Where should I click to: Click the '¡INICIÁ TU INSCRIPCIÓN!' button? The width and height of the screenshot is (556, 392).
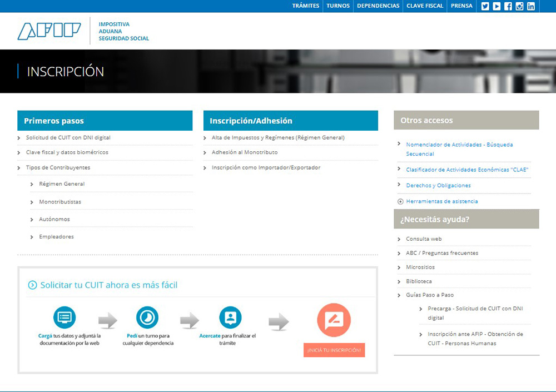[x=334, y=350]
